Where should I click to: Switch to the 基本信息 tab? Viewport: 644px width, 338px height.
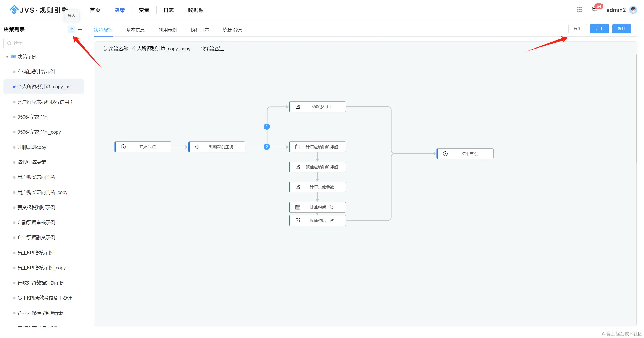[135, 30]
